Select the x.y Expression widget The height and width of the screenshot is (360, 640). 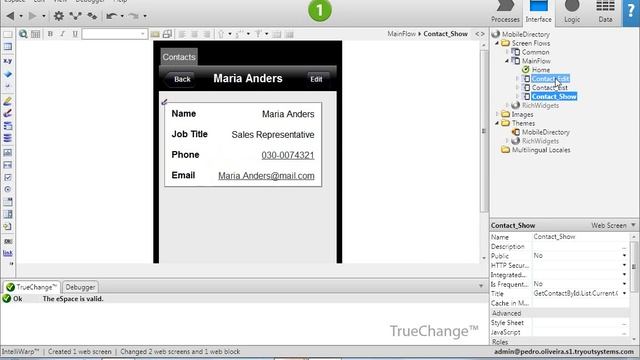coord(8,61)
